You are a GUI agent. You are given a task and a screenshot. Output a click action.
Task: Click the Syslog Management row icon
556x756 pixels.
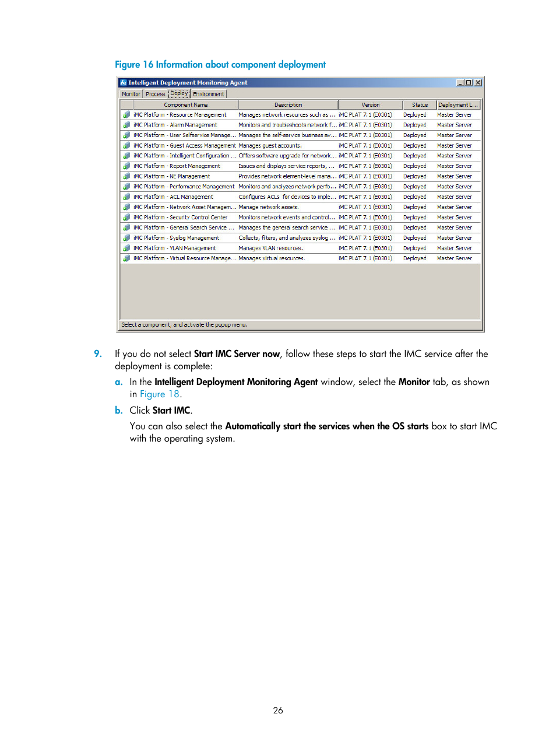(126, 238)
